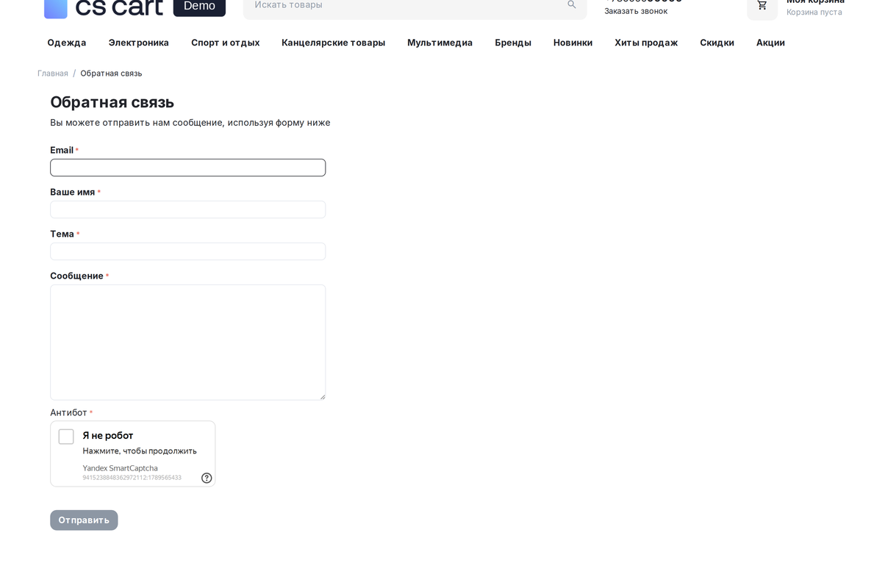Go to the Акции page
Viewport: 882px width, 588px height.
771,43
